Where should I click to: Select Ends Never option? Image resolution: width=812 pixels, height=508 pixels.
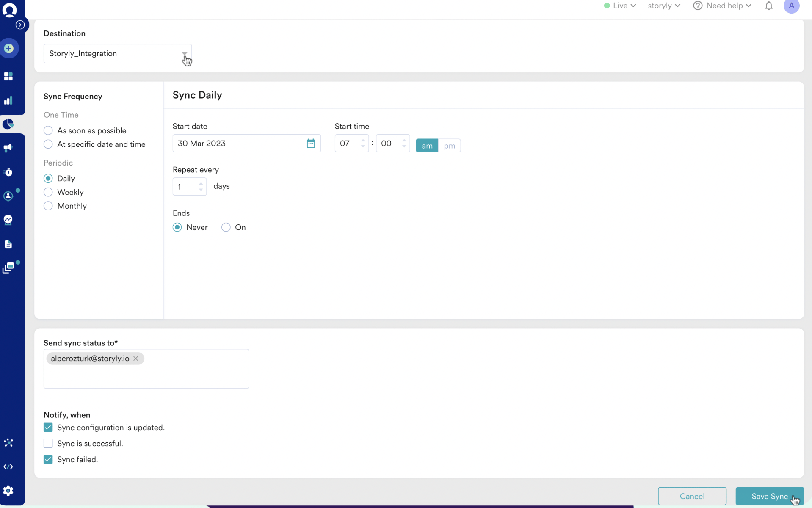[x=177, y=227]
